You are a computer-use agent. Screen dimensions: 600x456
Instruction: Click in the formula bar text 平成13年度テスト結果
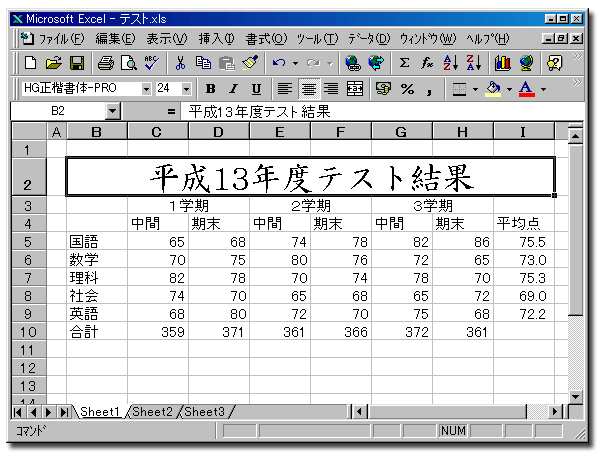point(259,112)
